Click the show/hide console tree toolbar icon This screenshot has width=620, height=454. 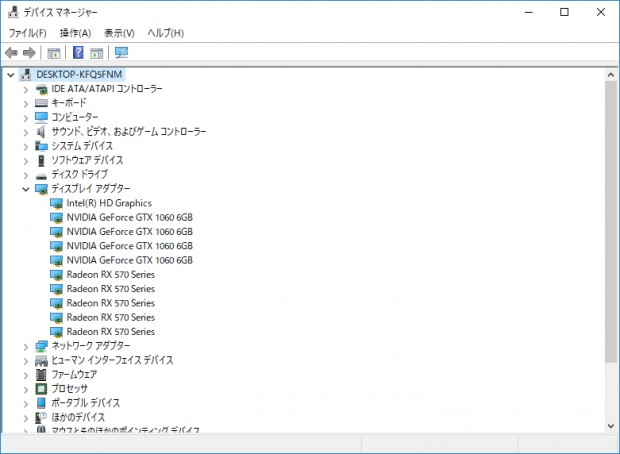pos(53,53)
